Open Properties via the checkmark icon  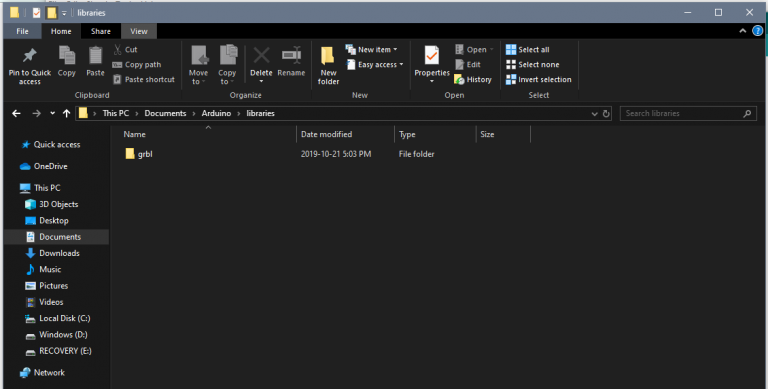[x=432, y=55]
